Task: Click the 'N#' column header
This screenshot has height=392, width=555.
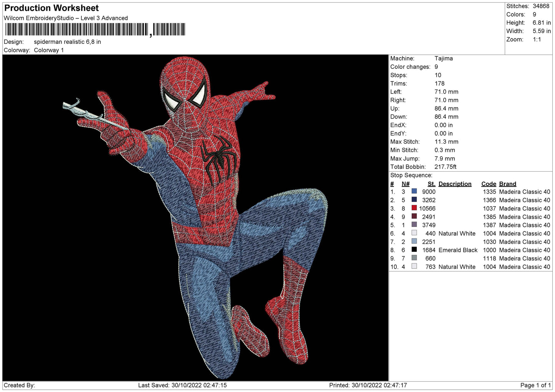Action: click(406, 184)
